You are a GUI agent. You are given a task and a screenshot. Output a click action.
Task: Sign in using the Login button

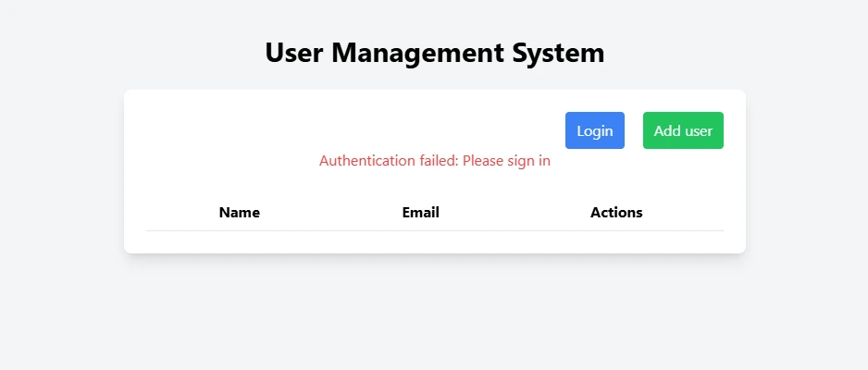(594, 130)
